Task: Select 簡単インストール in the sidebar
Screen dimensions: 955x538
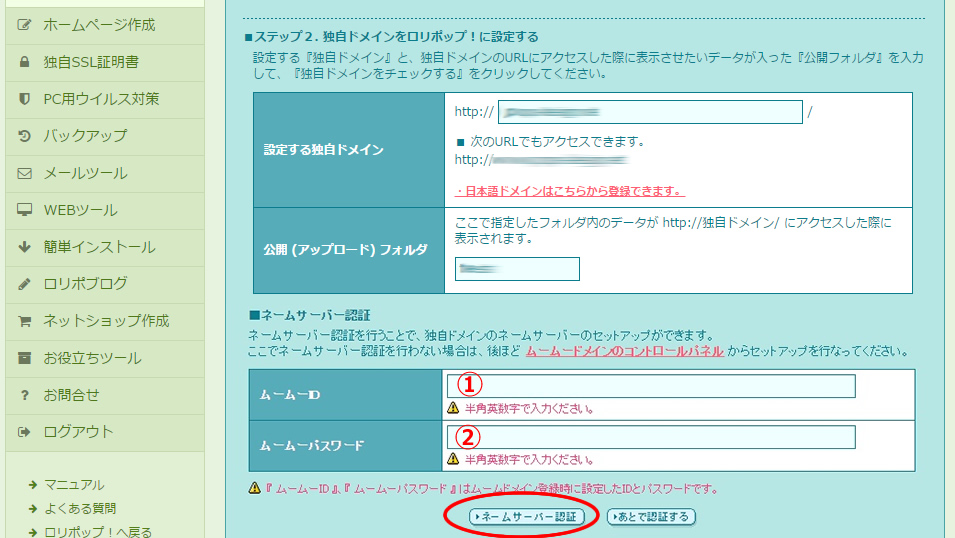Action: (105, 247)
